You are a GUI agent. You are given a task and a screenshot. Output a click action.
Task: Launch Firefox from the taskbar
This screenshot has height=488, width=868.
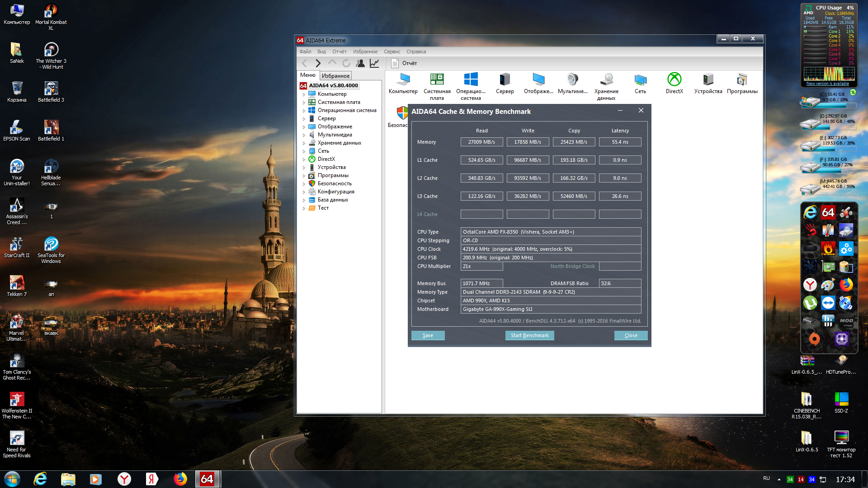click(180, 479)
